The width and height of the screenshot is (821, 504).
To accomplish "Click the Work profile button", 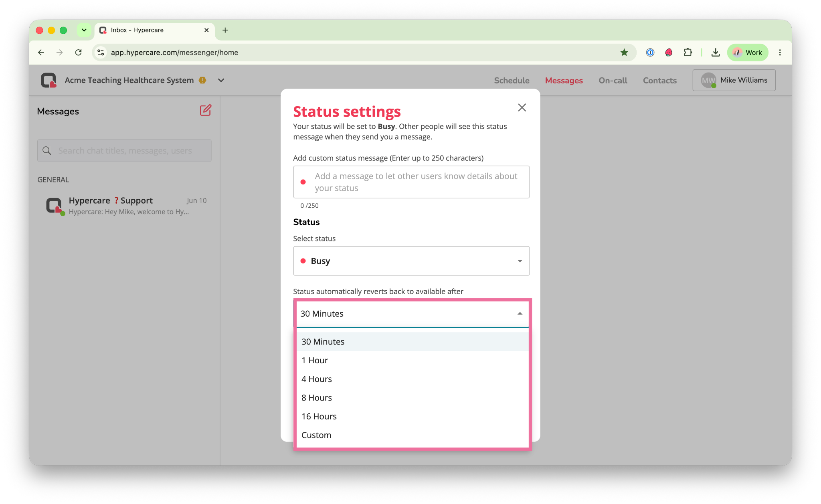I will pos(748,53).
